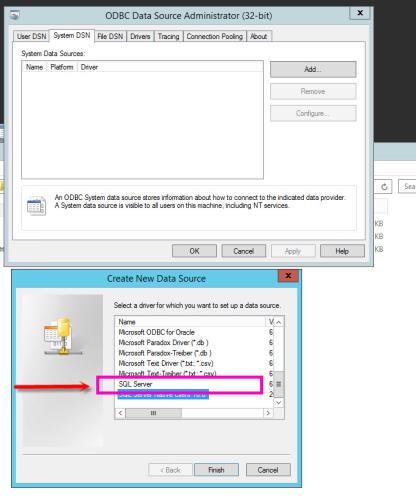Image resolution: width=416 pixels, height=500 pixels.
Task: Click Finish in the wizard
Action: click(x=216, y=470)
